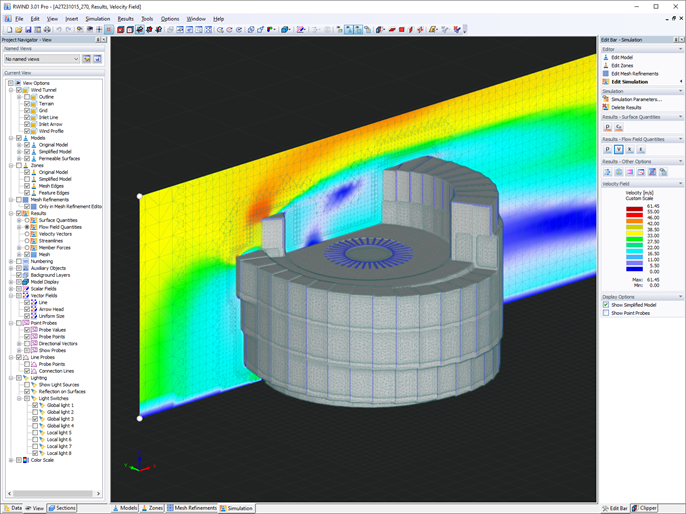Switch to the Mesh Refinements bottom tab
Viewport: 686px width, 514px height.
click(192, 508)
